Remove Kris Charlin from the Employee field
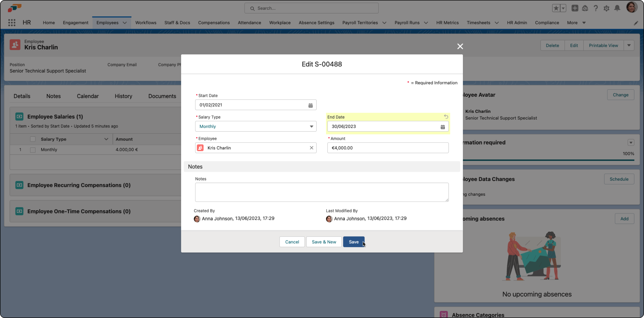Image resolution: width=644 pixels, height=318 pixels. point(312,148)
